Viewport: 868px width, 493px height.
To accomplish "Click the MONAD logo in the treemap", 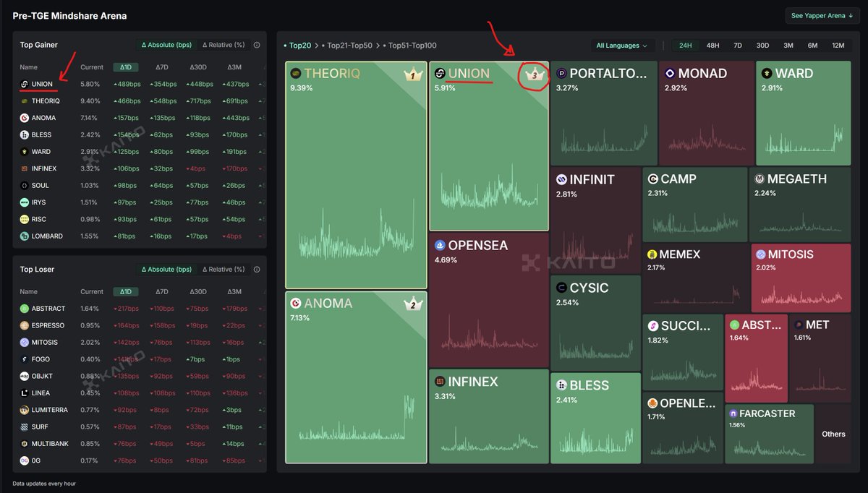I will tap(670, 73).
